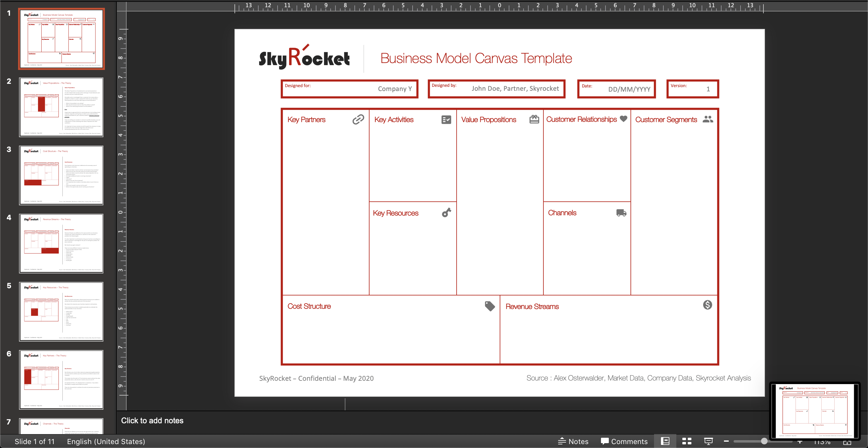The height and width of the screenshot is (448, 868).
Task: Click the horizontal ruler above slide
Action: coord(499,6)
